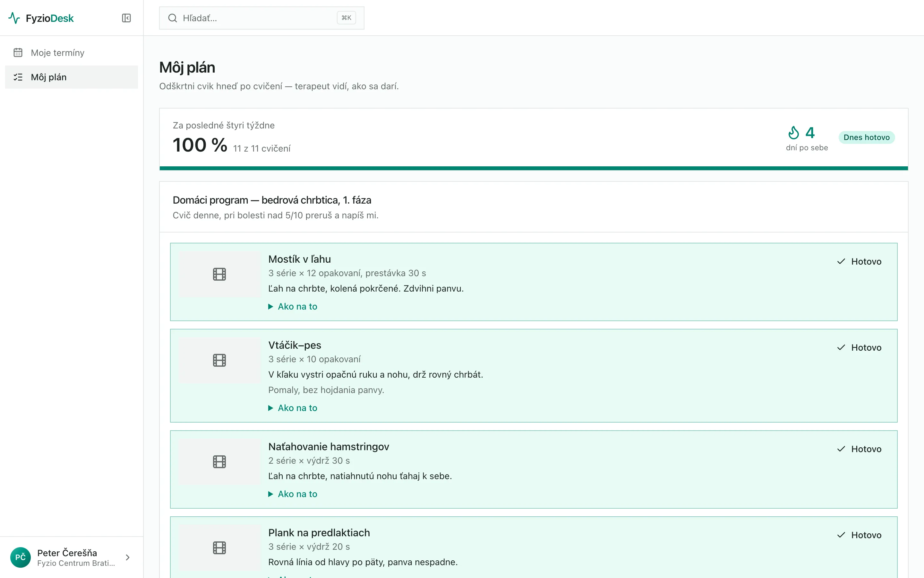Expand Ako na to under Naťahovanie hamstringov

(293, 494)
